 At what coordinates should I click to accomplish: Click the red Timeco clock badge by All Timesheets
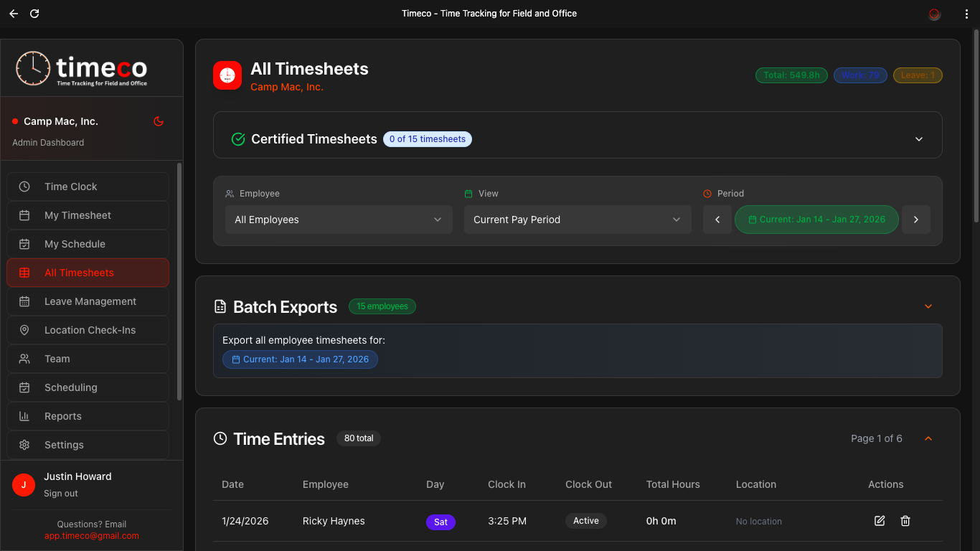coord(227,75)
